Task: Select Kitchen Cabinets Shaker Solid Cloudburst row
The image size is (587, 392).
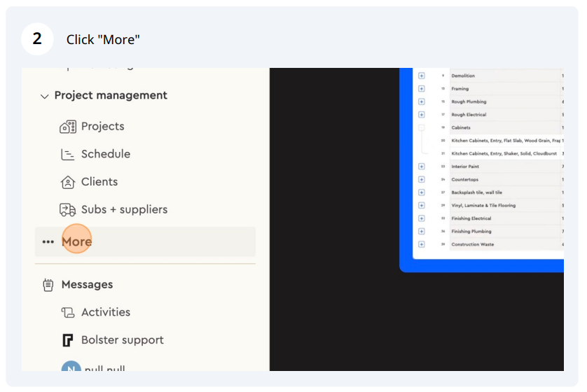Action: (x=504, y=153)
